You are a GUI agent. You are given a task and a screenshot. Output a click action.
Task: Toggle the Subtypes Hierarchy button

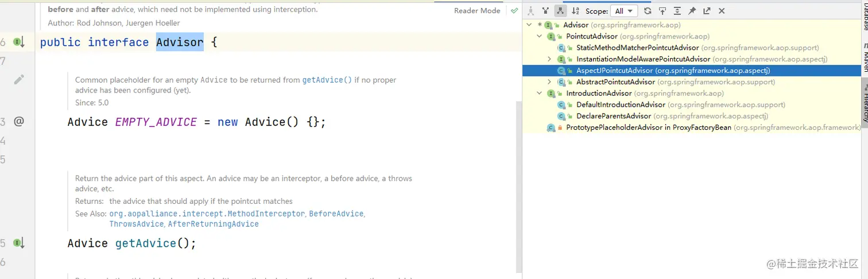[560, 11]
